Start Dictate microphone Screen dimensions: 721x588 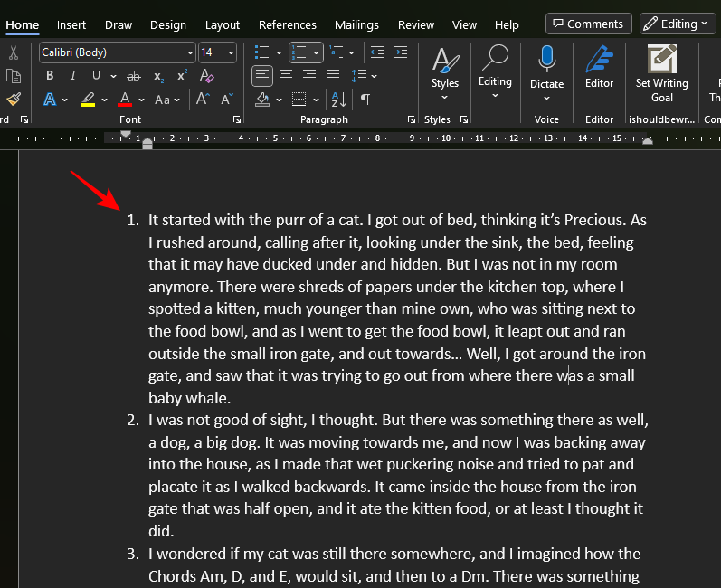pyautogui.click(x=546, y=73)
